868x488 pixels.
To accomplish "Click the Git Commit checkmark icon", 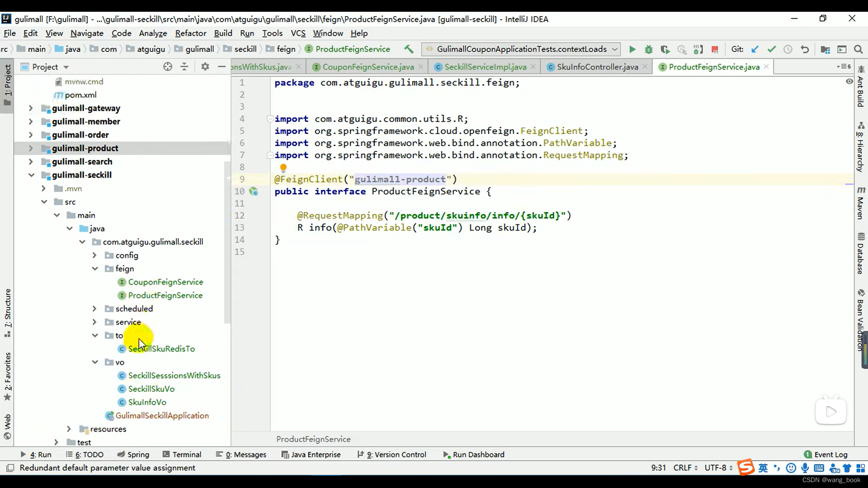I will tap(771, 49).
